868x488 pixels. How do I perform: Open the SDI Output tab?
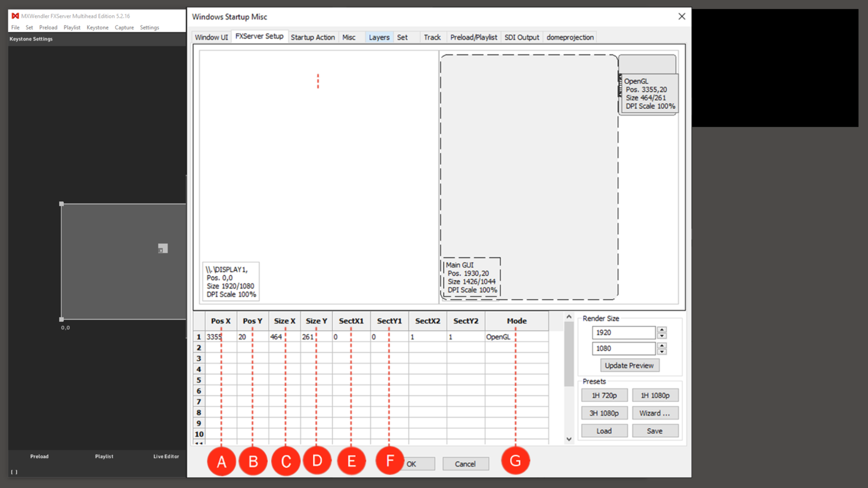point(522,37)
